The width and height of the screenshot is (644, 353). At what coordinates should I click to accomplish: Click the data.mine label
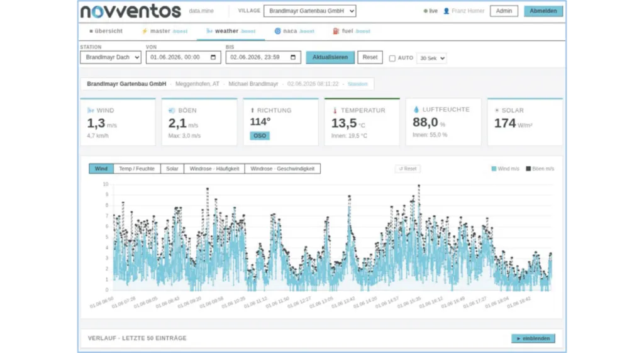tap(201, 11)
